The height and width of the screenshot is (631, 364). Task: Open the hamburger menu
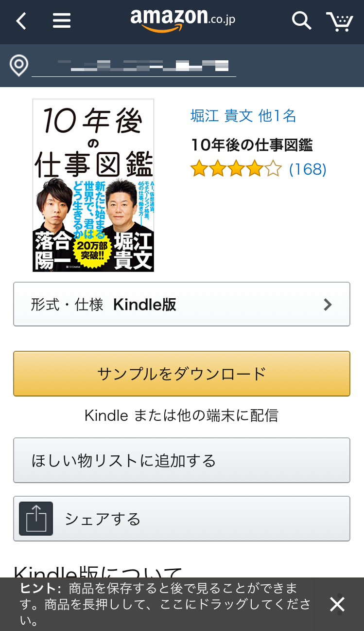pyautogui.click(x=62, y=21)
